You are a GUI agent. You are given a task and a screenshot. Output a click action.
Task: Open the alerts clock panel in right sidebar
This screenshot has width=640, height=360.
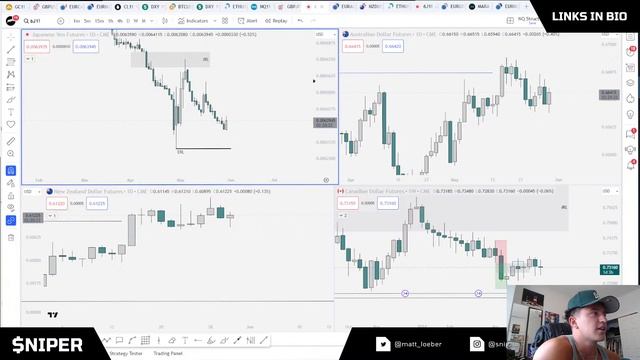click(631, 52)
